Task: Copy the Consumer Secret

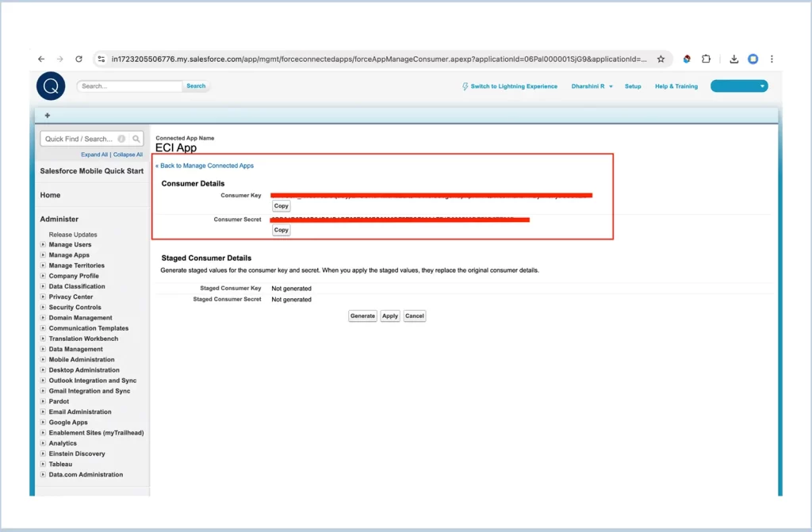Action: pos(282,230)
